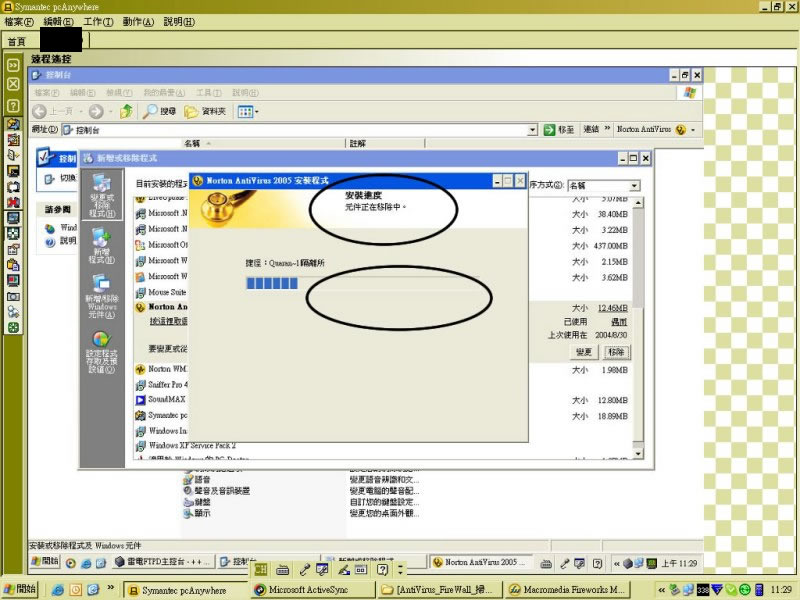Image resolution: width=800 pixels, height=600 pixels.
Task: Click the 切換 switch-view link in Control Panel
Action: click(60, 179)
